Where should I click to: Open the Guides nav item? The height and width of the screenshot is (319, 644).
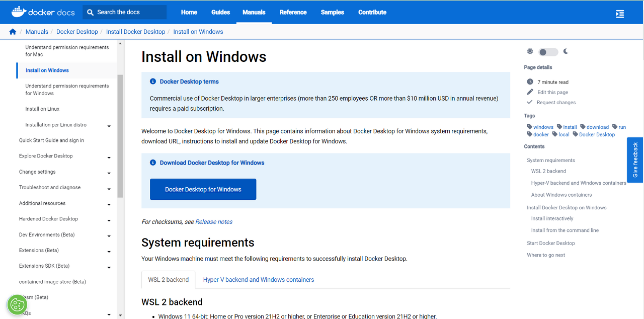[220, 12]
